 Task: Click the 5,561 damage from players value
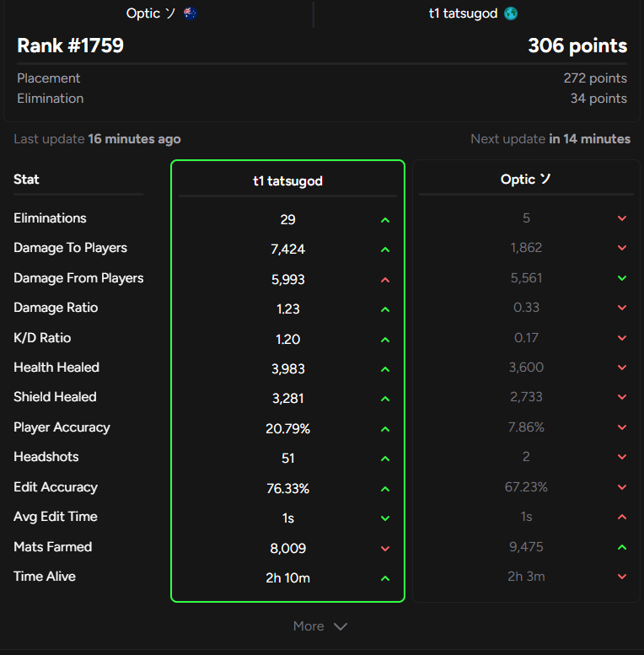[526, 278]
